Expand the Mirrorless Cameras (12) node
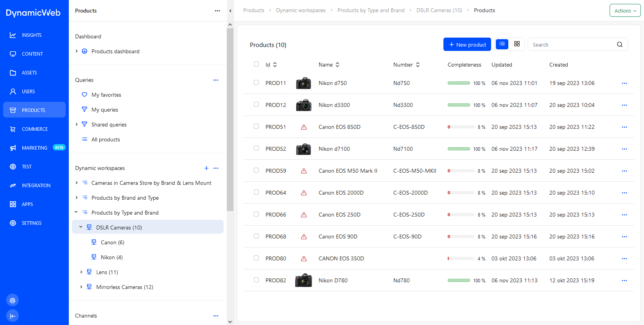Viewport: 644px width, 325px height. point(81,287)
